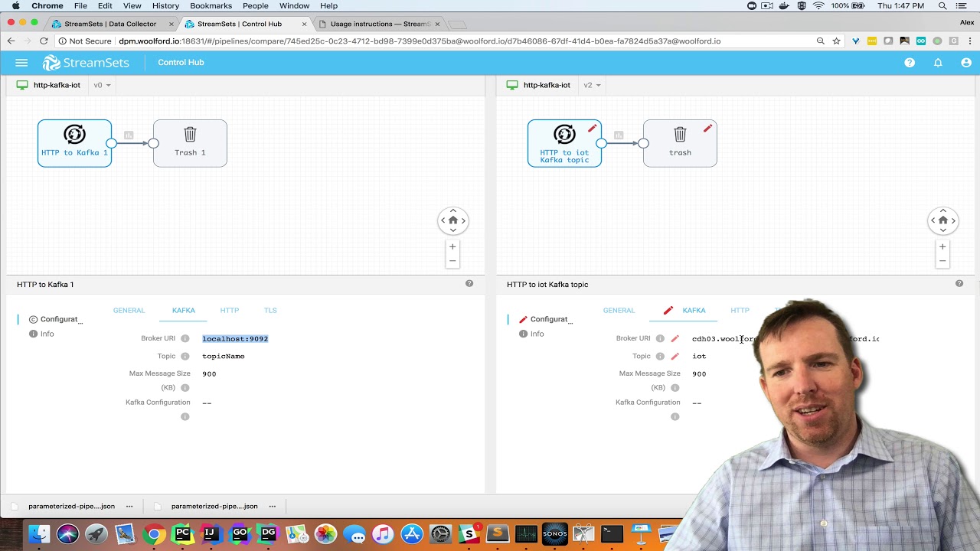This screenshot has width=980, height=551.
Task: Pan left pipeline canvas upward with arrow
Action: 452,210
